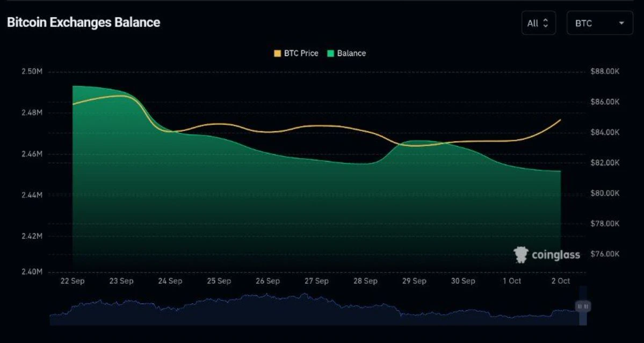The height and width of the screenshot is (343, 644).
Task: Click the 24 Sep date label
Action: pyautogui.click(x=170, y=281)
